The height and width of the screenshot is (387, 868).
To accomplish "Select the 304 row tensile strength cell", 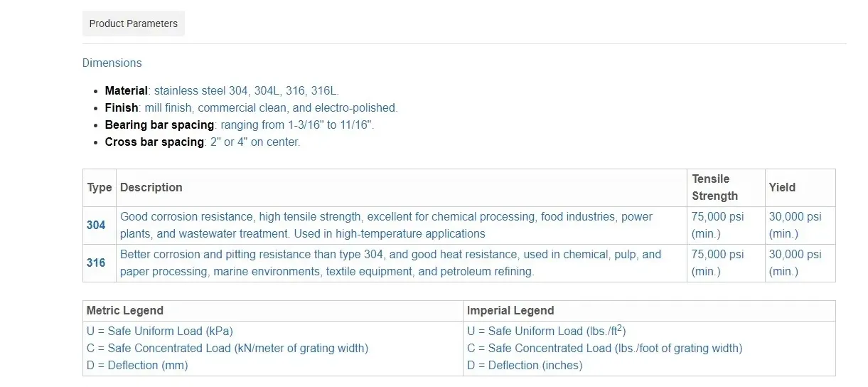I will click(718, 225).
